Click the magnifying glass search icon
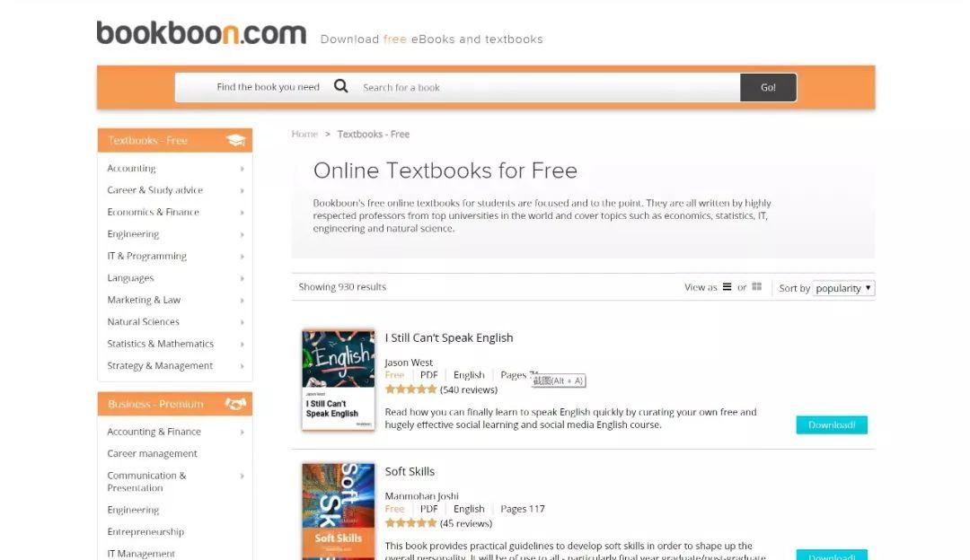Screen dimensions: 970x560 point(341,86)
